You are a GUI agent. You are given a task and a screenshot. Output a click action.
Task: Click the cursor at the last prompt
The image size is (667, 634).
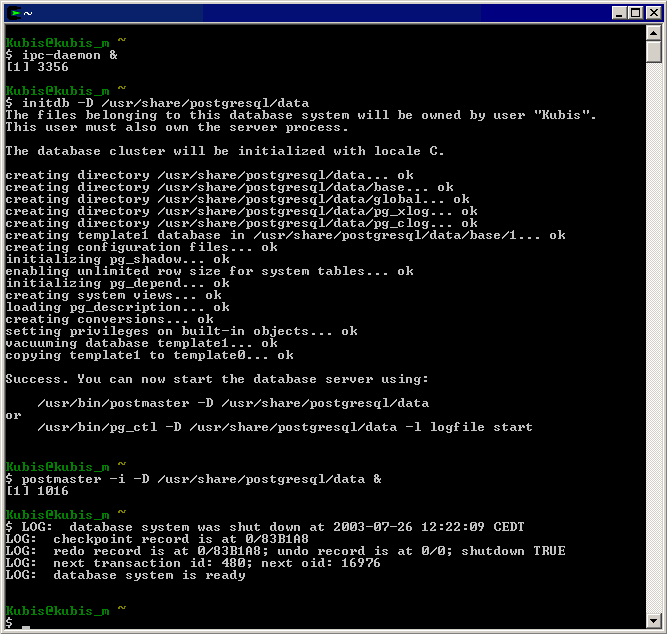pyautogui.click(x=26, y=627)
